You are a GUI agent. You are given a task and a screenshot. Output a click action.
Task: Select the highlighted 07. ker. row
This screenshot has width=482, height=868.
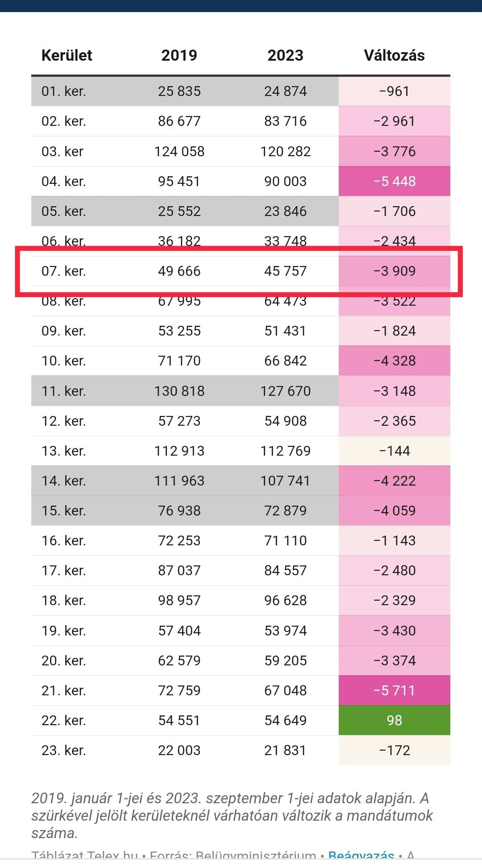241,271
